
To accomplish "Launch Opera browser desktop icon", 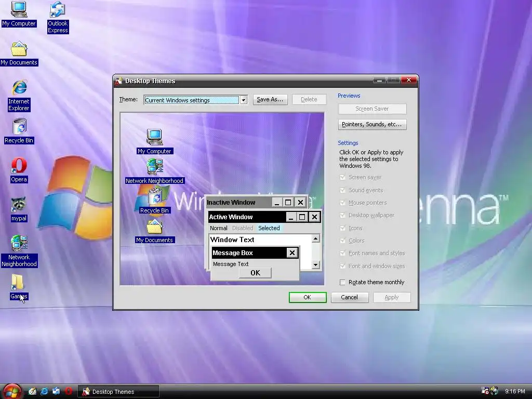I will coord(19,170).
